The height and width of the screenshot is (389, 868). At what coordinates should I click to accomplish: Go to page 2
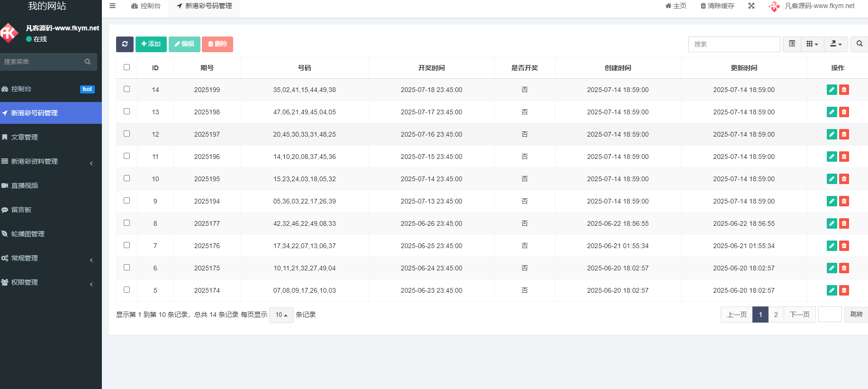pos(776,315)
